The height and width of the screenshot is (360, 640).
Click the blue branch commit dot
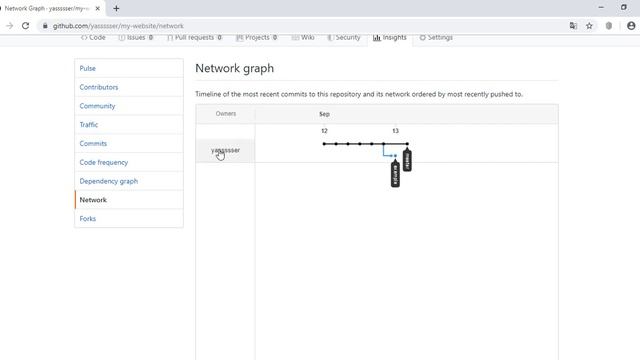click(395, 156)
